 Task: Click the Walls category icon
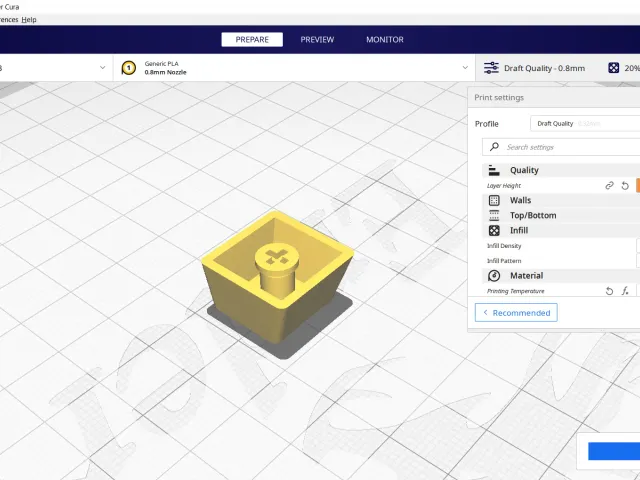click(494, 200)
